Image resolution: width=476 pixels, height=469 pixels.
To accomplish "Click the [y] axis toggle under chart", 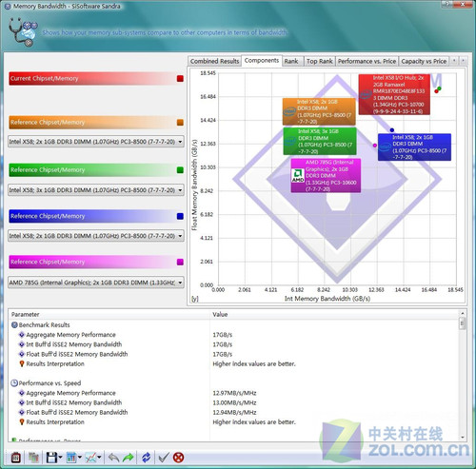I will point(194,299).
